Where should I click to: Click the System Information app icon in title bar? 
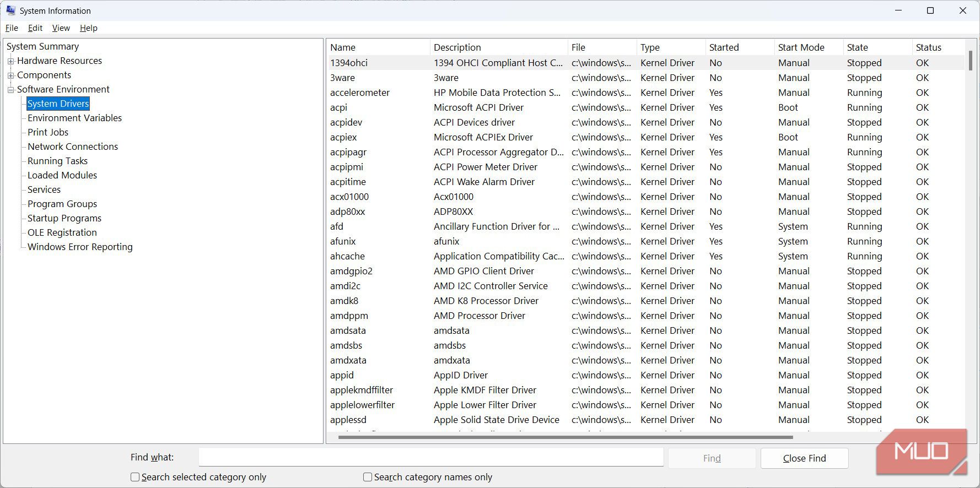10,10
